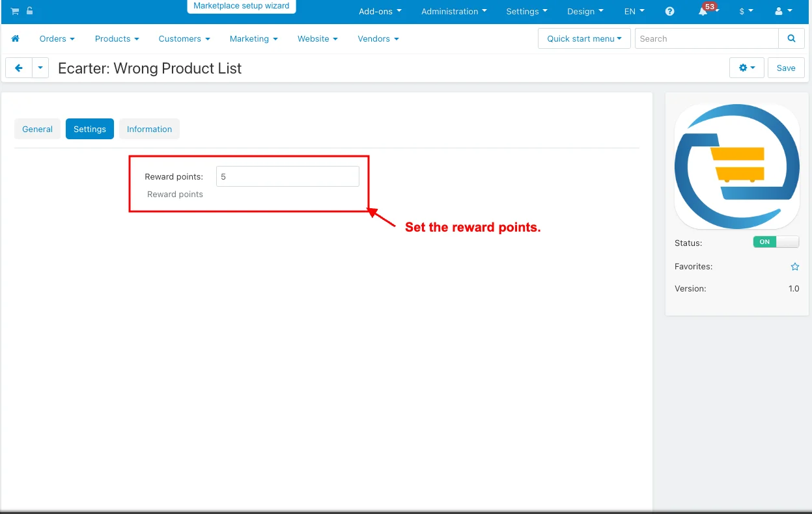
Task: Open the dollar currency dropdown
Action: coord(746,12)
